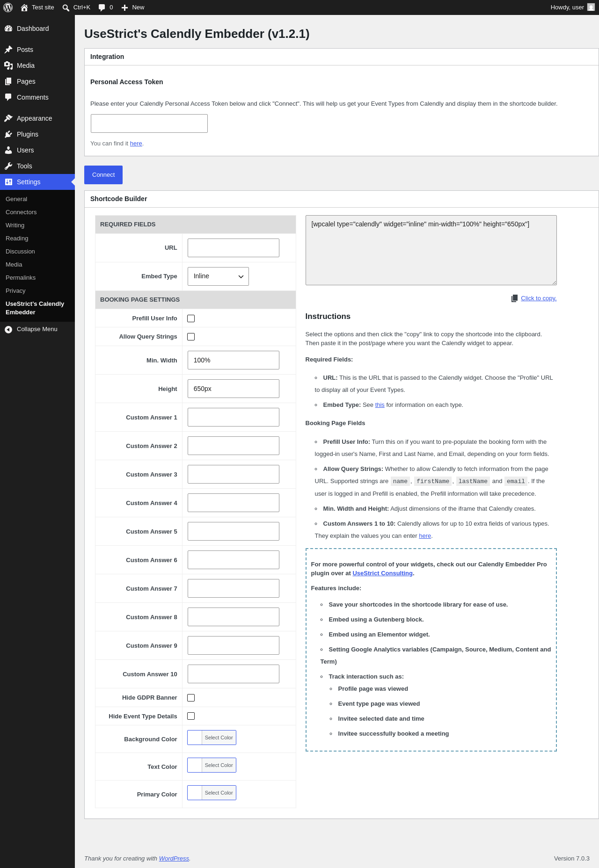Open the UseStrict Consulting link

(x=382, y=573)
